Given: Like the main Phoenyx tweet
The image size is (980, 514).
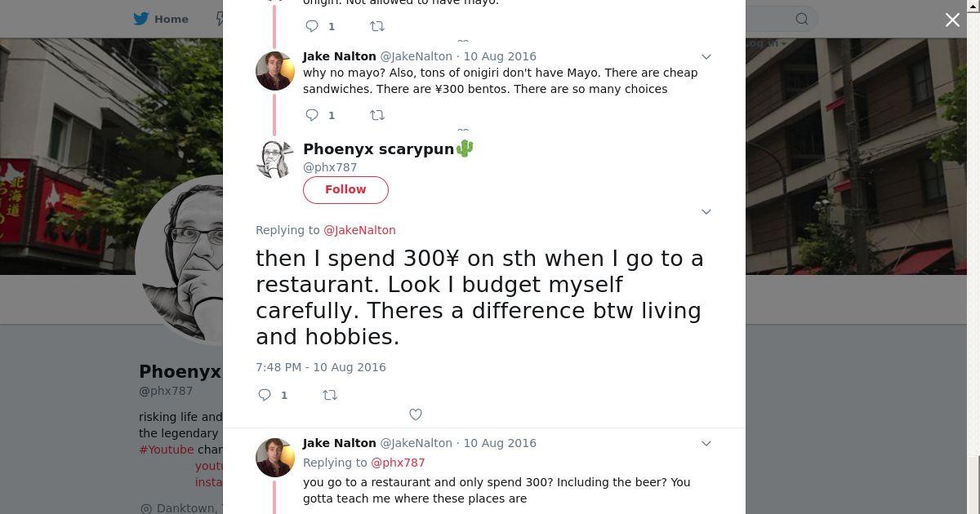Looking at the screenshot, I should click(415, 414).
